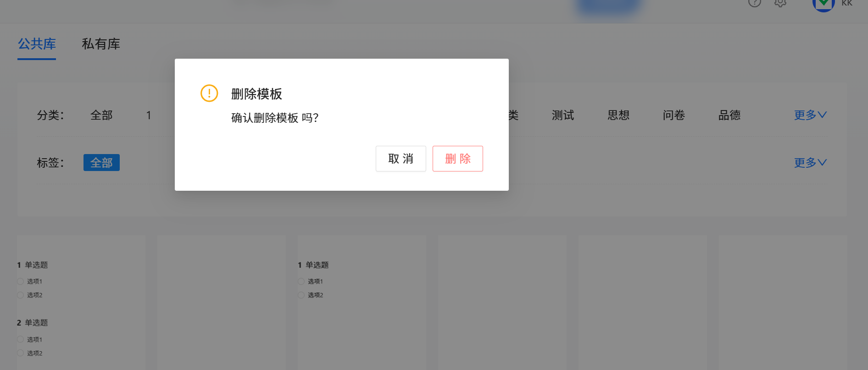Switch to the 私有库 tab
This screenshot has width=868, height=370.
pos(101,44)
